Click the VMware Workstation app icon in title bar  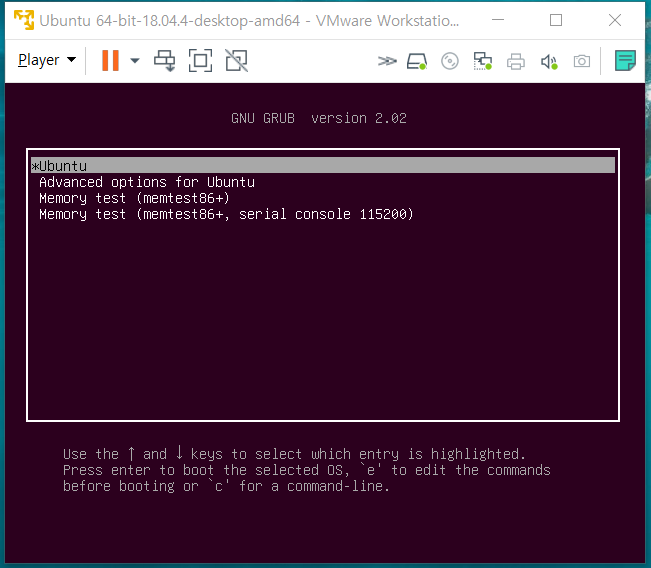click(x=24, y=20)
